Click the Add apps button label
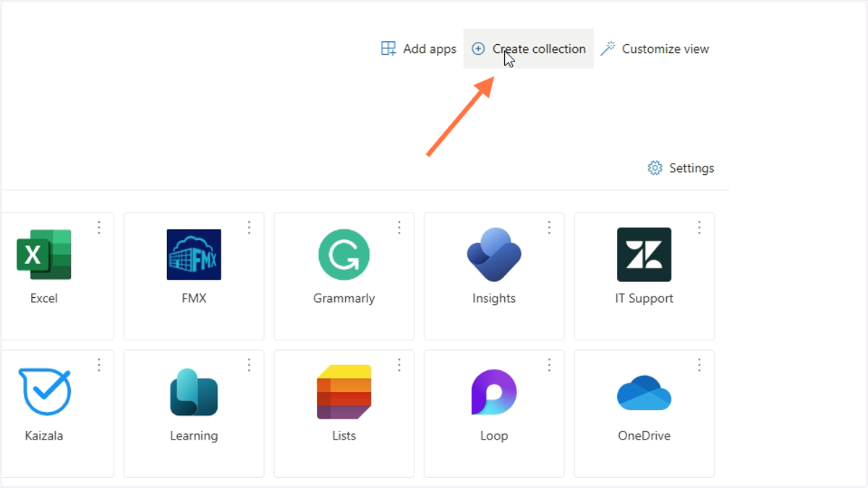Viewport: 868px width, 488px height. [x=430, y=49]
